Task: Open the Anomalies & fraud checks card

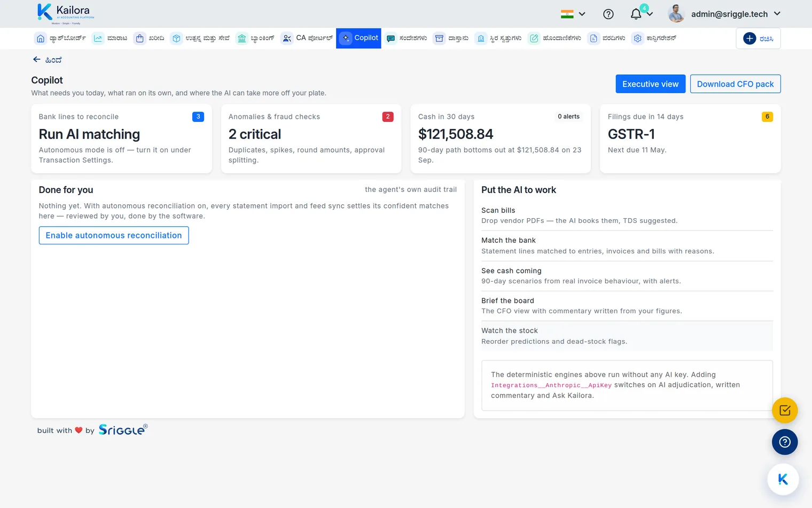Action: (311, 138)
